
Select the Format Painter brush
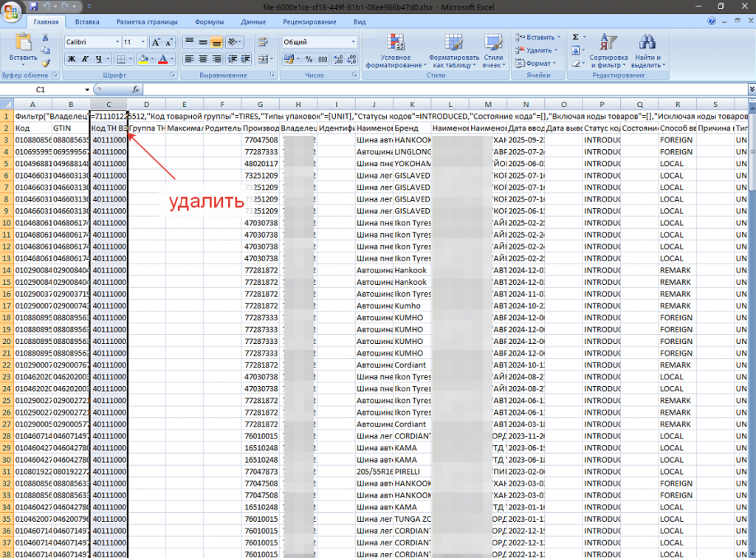tap(46, 63)
